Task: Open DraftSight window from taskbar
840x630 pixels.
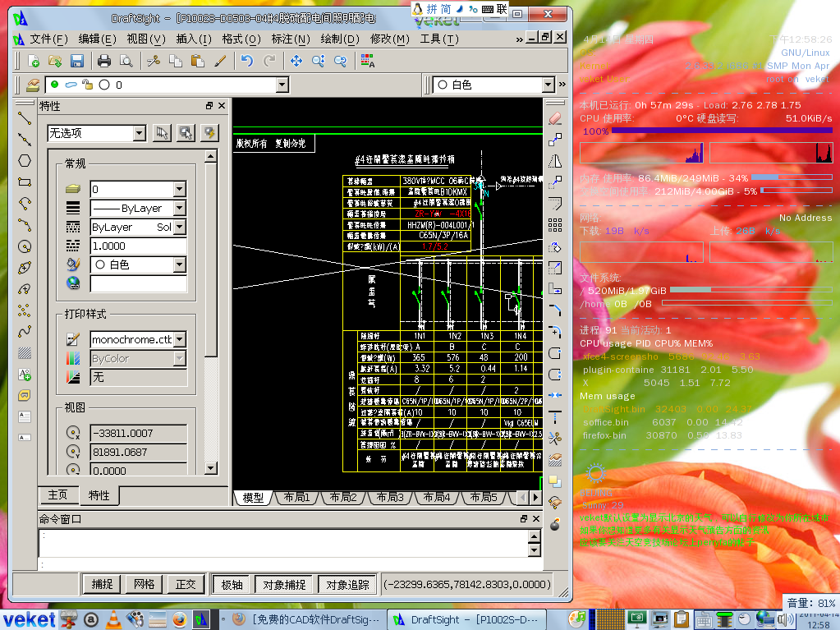Action: [x=467, y=619]
